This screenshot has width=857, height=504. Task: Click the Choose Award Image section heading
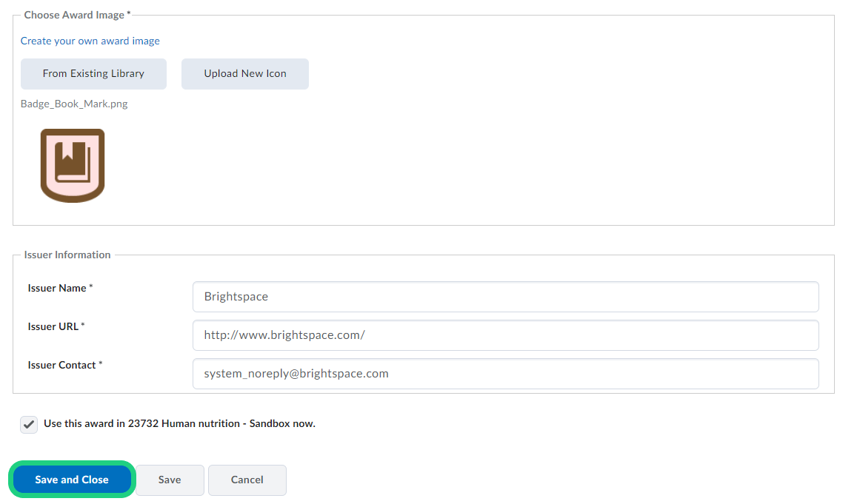74,15
